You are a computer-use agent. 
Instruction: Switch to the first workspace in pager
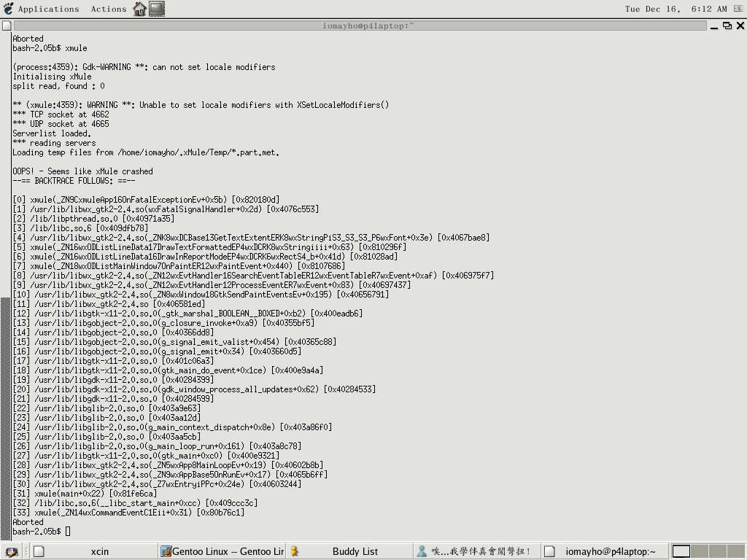tap(681, 551)
